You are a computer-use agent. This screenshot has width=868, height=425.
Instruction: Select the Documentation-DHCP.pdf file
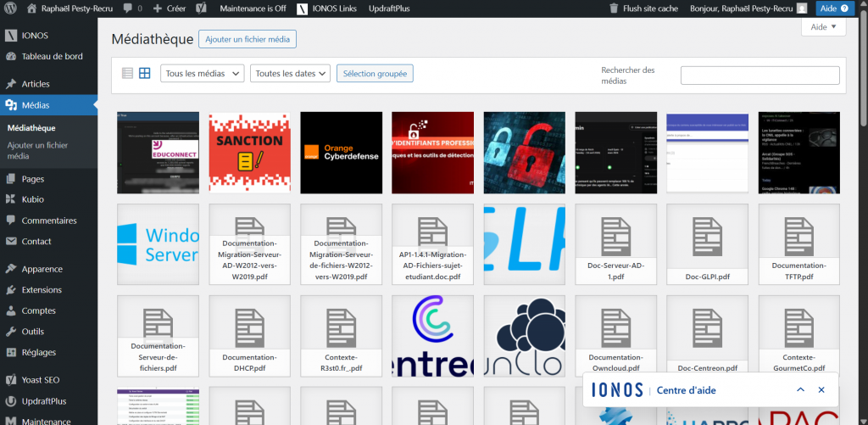point(250,336)
